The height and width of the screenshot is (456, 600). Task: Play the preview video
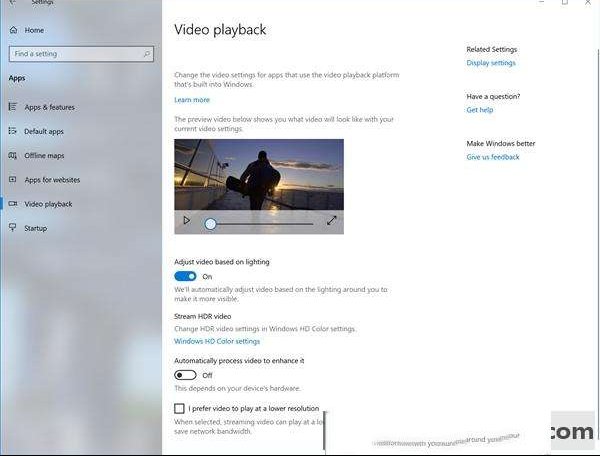pos(187,221)
